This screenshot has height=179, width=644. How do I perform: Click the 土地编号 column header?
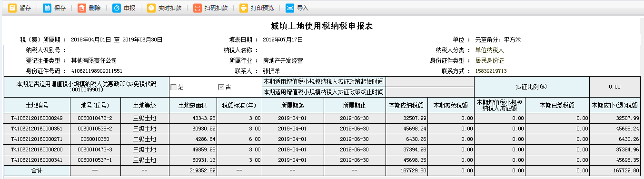click(x=37, y=105)
